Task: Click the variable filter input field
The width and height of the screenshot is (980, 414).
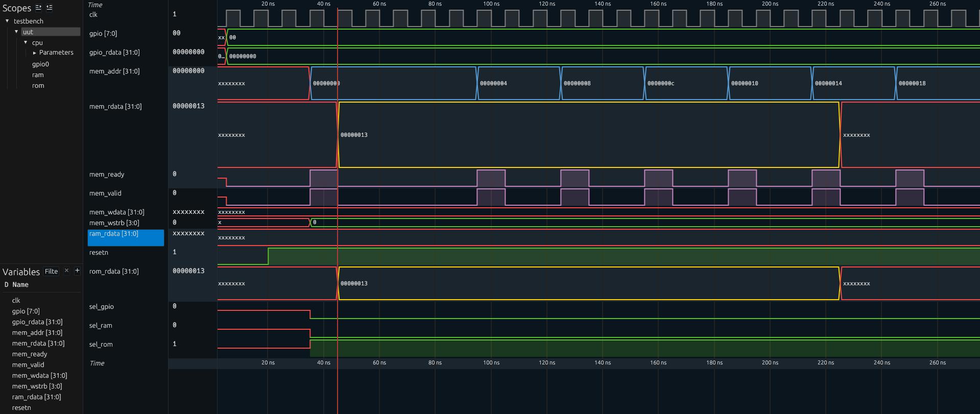Action: [x=51, y=271]
